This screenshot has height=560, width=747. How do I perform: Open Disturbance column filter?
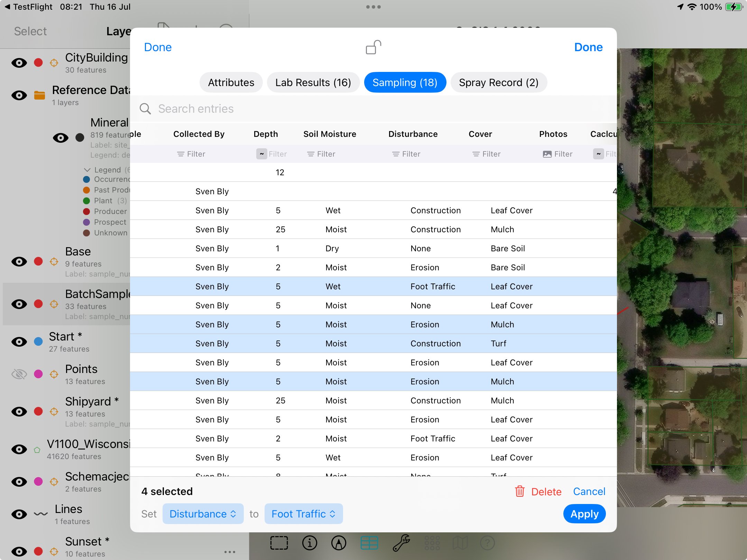click(406, 154)
